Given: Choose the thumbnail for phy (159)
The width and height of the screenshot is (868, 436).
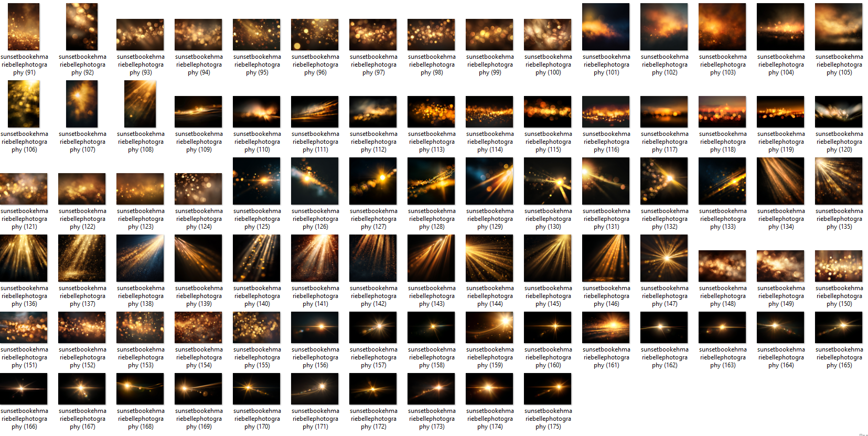Looking at the screenshot, I should 489,327.
